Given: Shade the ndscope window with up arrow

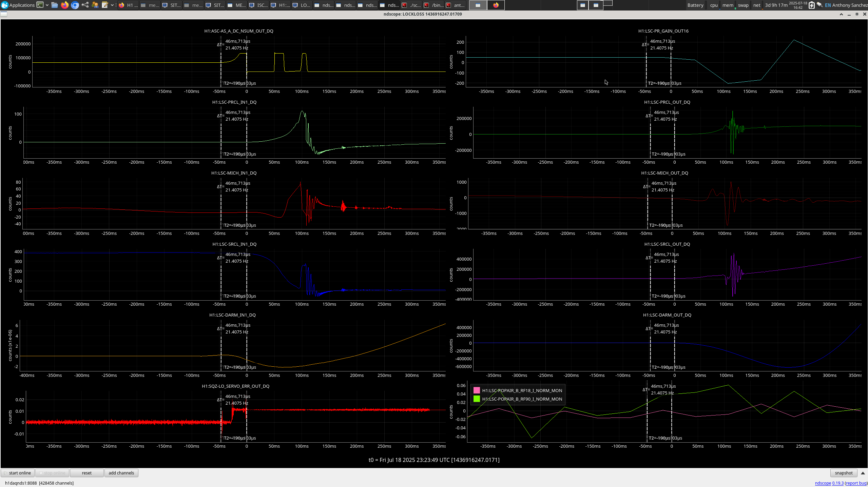Looking at the screenshot, I should (841, 14).
